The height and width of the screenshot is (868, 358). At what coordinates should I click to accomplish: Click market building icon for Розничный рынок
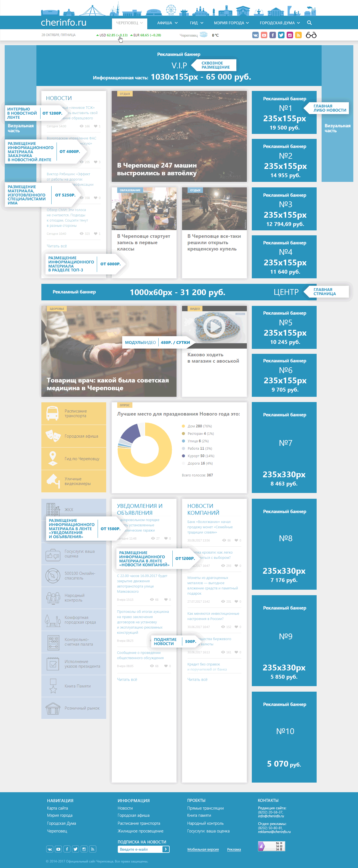point(53,708)
